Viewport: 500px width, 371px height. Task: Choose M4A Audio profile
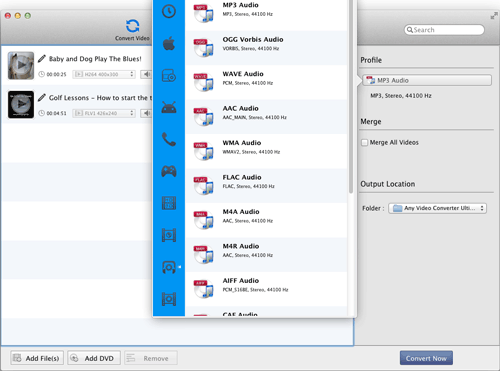point(266,220)
